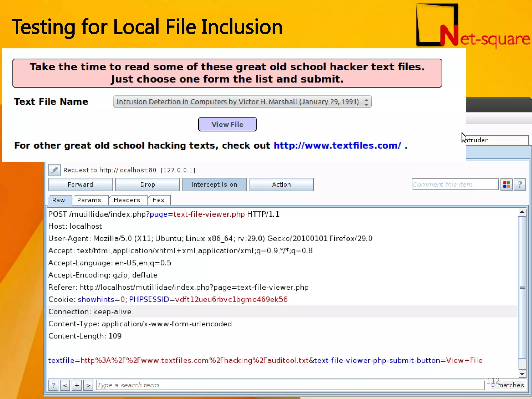Click the Referer header line
532x399 pixels.
click(x=178, y=287)
